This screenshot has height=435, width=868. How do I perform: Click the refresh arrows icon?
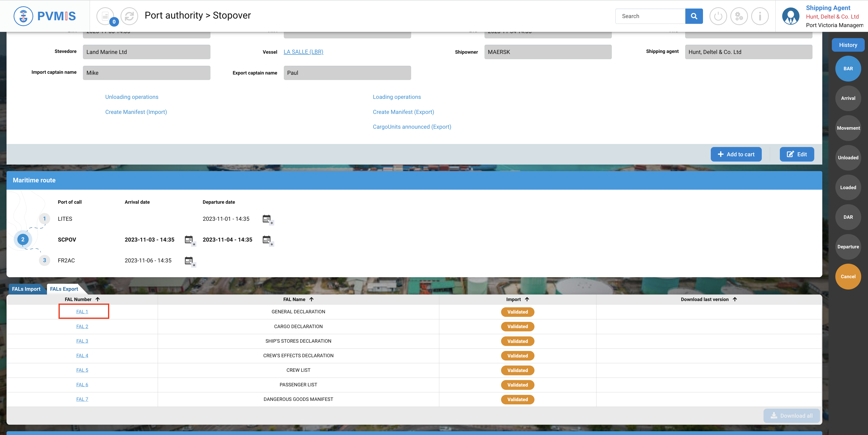coord(129,16)
